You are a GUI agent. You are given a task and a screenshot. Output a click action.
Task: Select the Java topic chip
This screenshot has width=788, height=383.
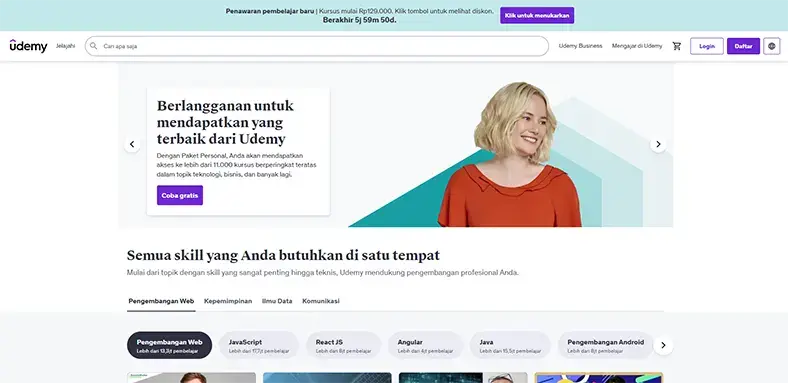(x=510, y=345)
